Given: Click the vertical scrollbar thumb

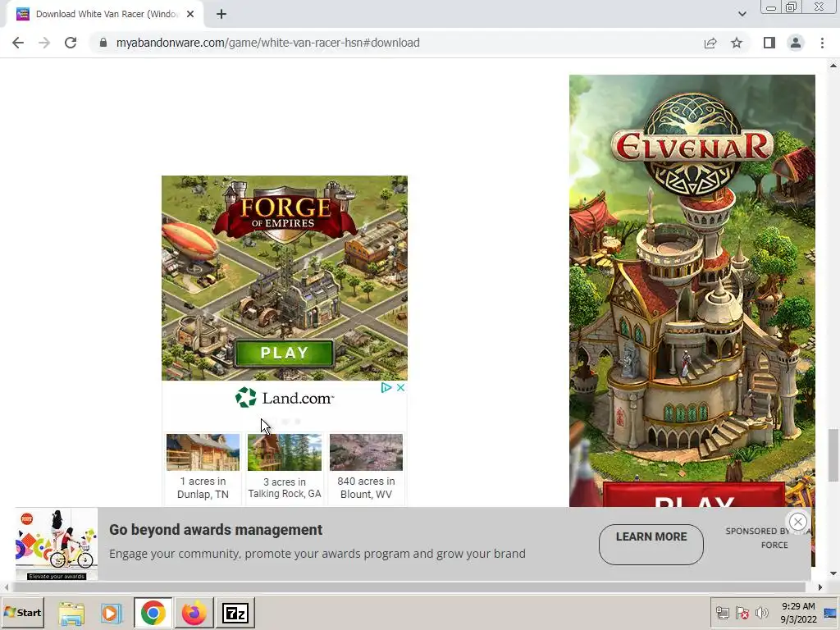Looking at the screenshot, I should point(833,454).
